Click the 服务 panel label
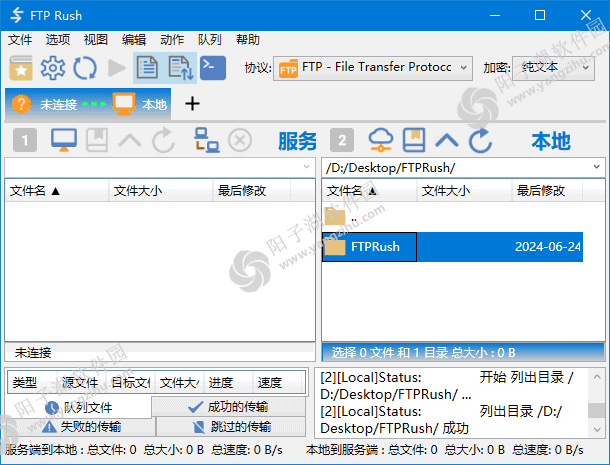The width and height of the screenshot is (610, 465). point(298,140)
